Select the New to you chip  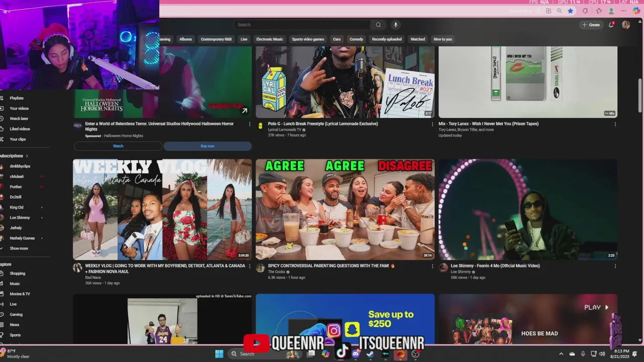[443, 39]
